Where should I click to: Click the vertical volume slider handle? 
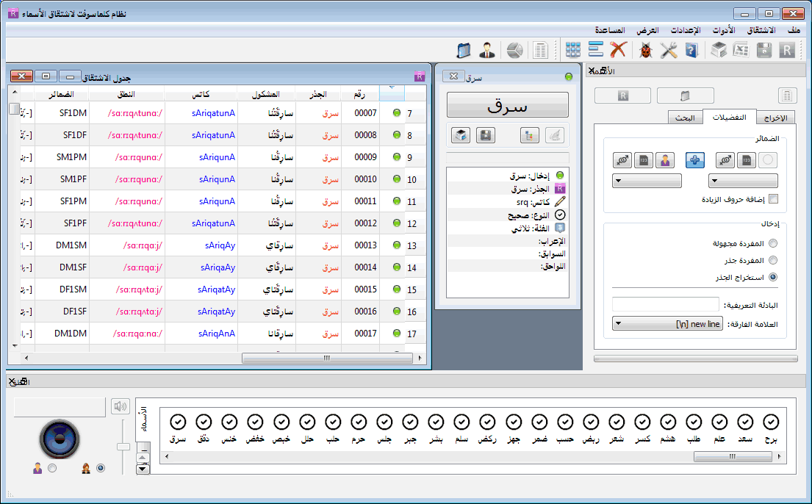[x=123, y=446]
